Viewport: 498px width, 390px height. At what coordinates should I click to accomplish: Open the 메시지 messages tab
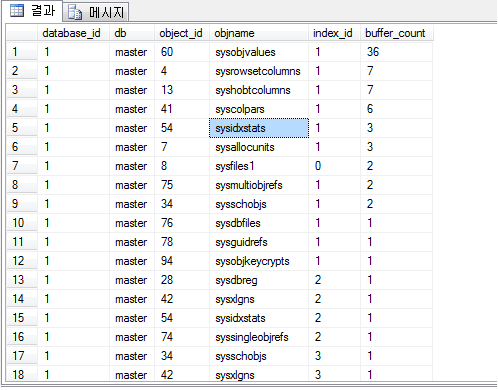[x=96, y=12]
